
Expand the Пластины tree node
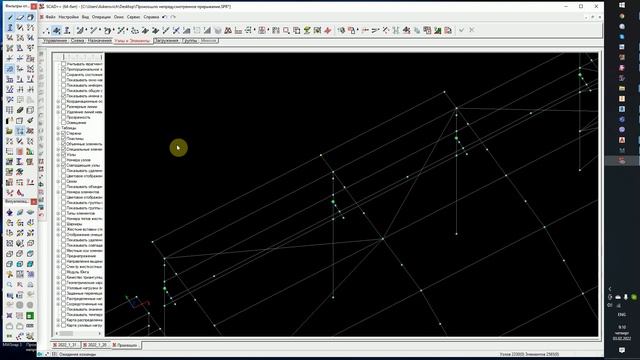pyautogui.click(x=58, y=138)
